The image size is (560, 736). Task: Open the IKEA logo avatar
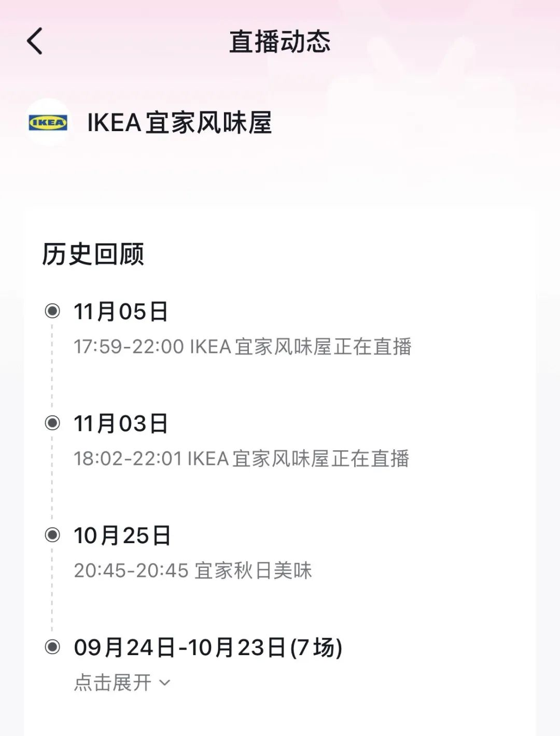(x=48, y=123)
